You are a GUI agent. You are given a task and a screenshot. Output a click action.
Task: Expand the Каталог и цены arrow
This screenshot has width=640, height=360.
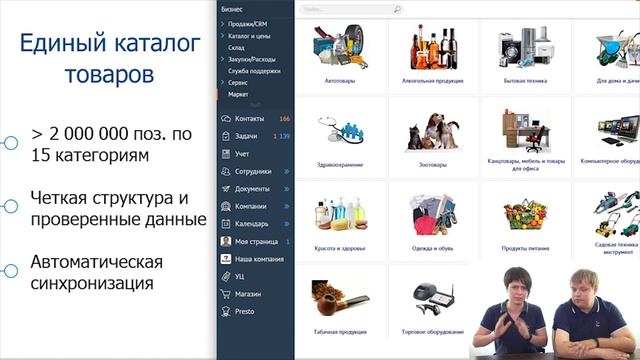coord(222,36)
